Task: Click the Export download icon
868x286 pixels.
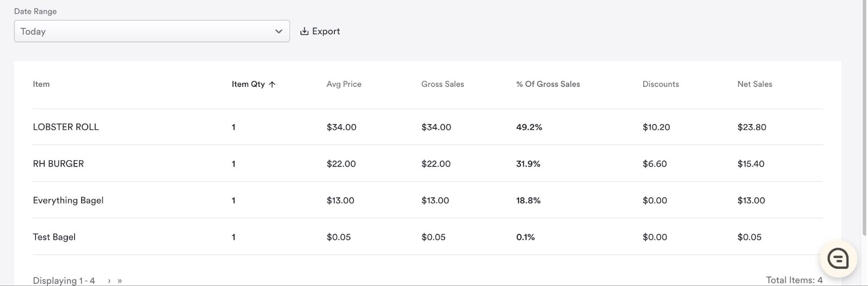Action: [x=304, y=31]
